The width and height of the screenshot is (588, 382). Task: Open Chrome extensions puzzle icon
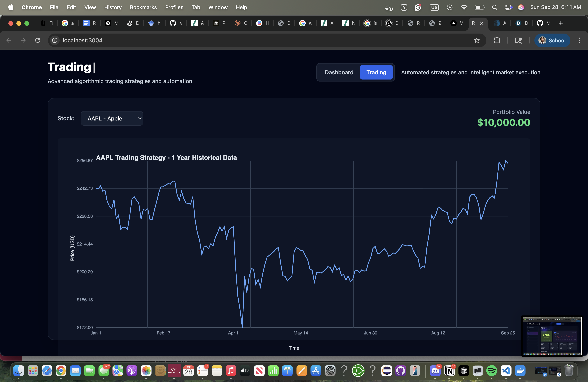pyautogui.click(x=497, y=40)
